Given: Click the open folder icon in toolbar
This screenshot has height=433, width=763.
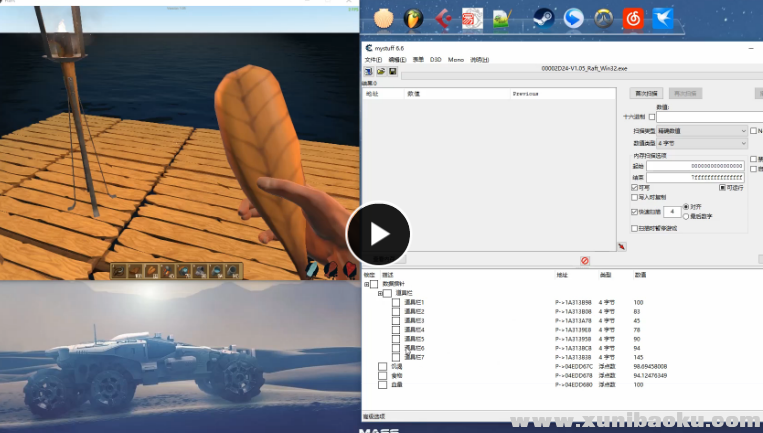Looking at the screenshot, I should click(x=380, y=72).
